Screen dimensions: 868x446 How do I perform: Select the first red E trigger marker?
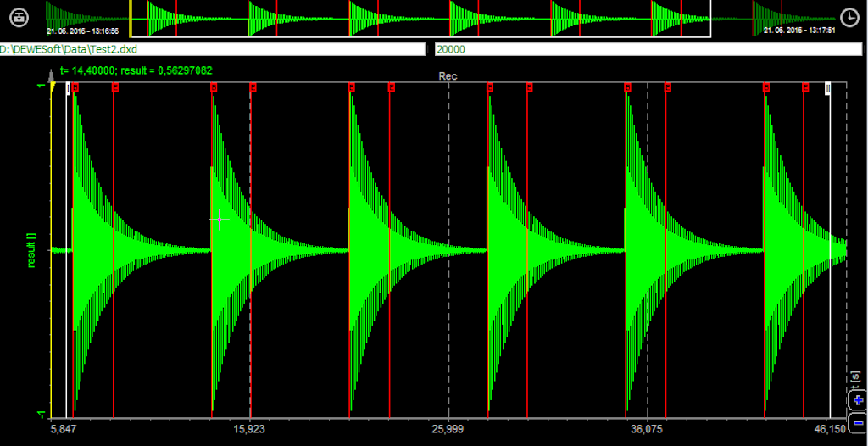click(x=115, y=87)
